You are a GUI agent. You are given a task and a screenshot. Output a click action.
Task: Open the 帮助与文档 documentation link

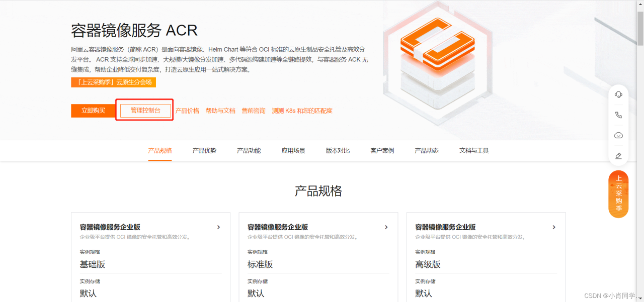219,110
